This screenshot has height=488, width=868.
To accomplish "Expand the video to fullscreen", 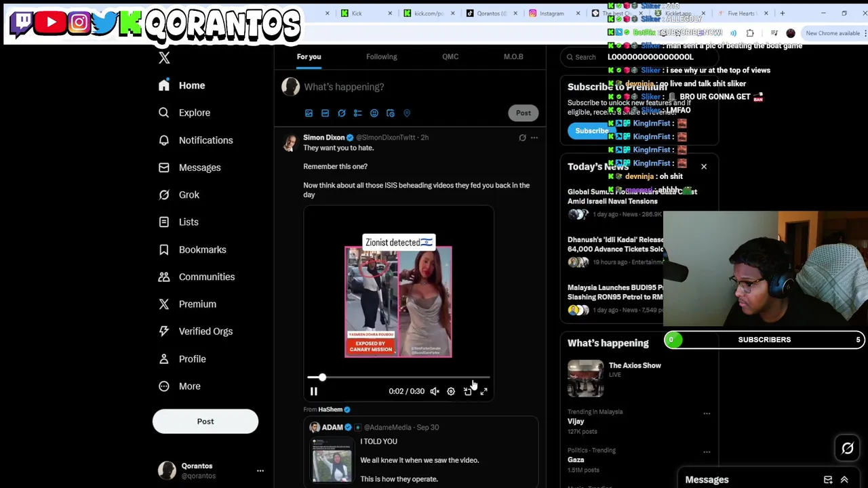I will [484, 391].
